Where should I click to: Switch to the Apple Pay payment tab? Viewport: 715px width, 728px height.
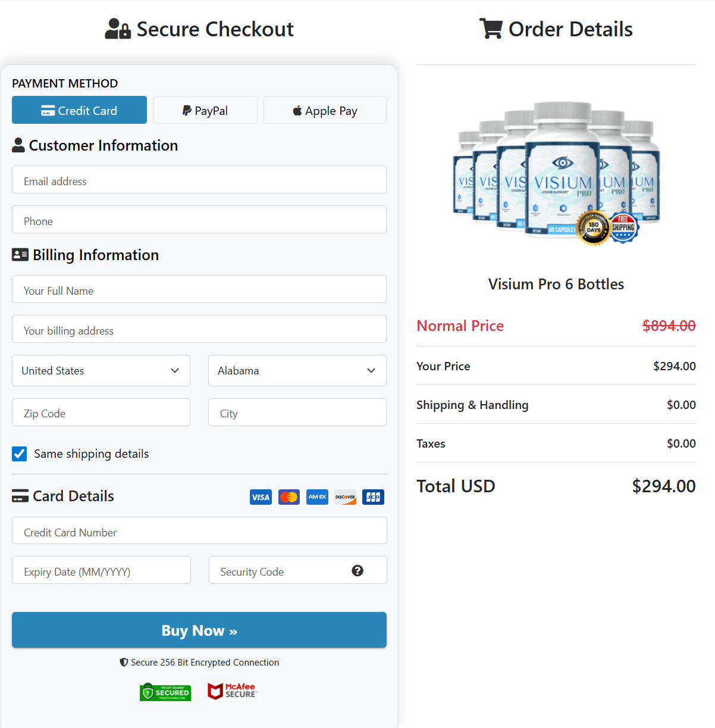point(324,110)
